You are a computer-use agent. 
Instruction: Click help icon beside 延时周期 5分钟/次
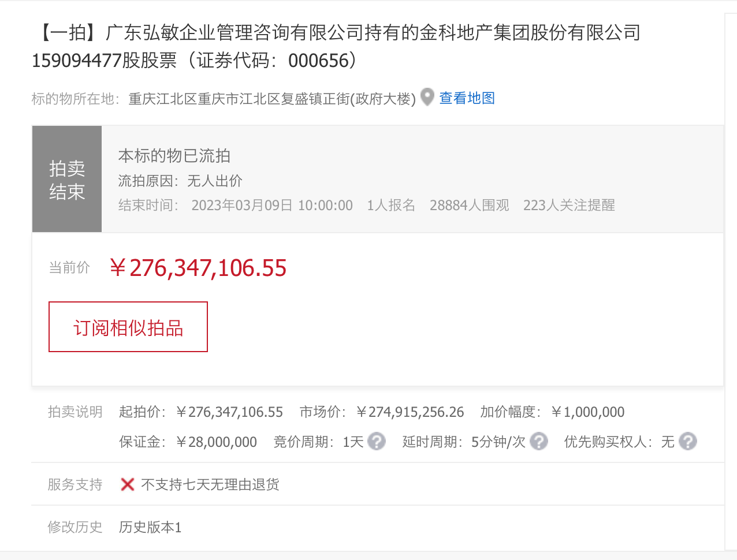pyautogui.click(x=538, y=442)
